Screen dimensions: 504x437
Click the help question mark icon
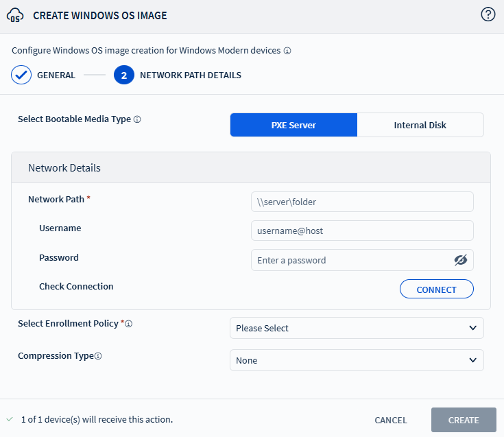click(488, 14)
